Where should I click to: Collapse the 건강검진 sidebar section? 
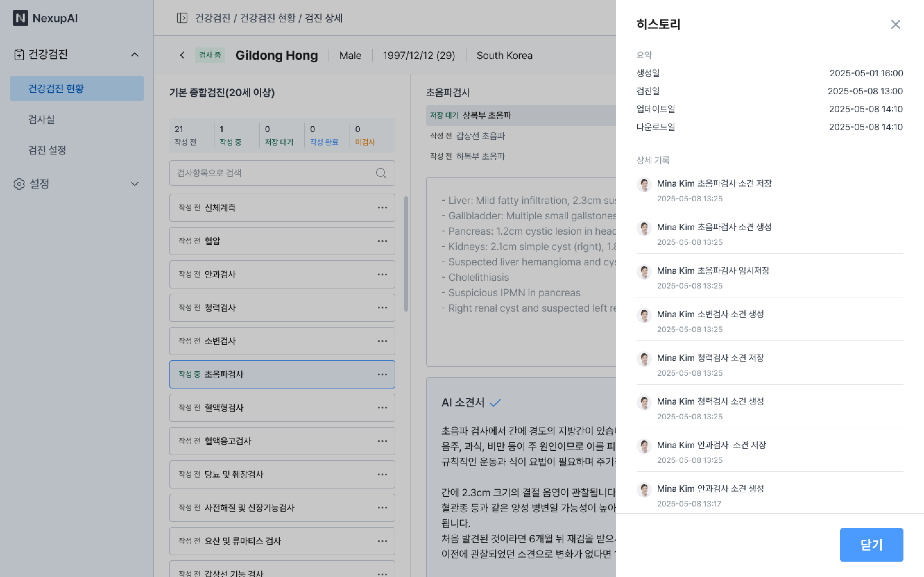[x=134, y=54]
